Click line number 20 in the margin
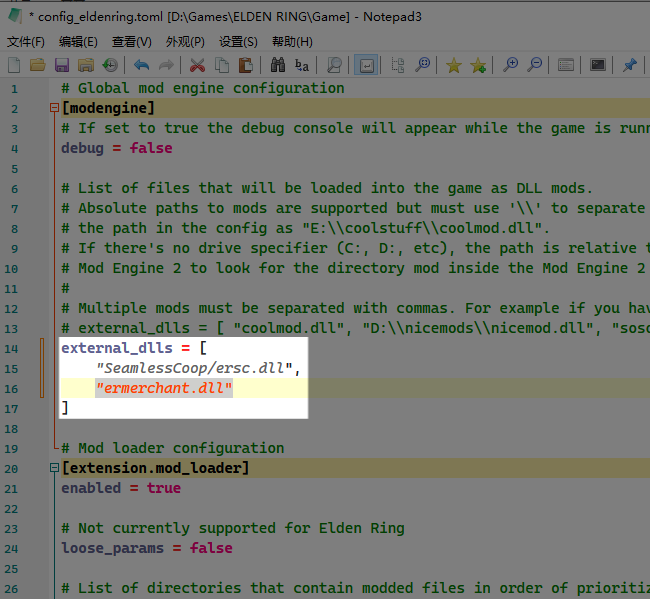This screenshot has height=599, width=650. coord(12,469)
